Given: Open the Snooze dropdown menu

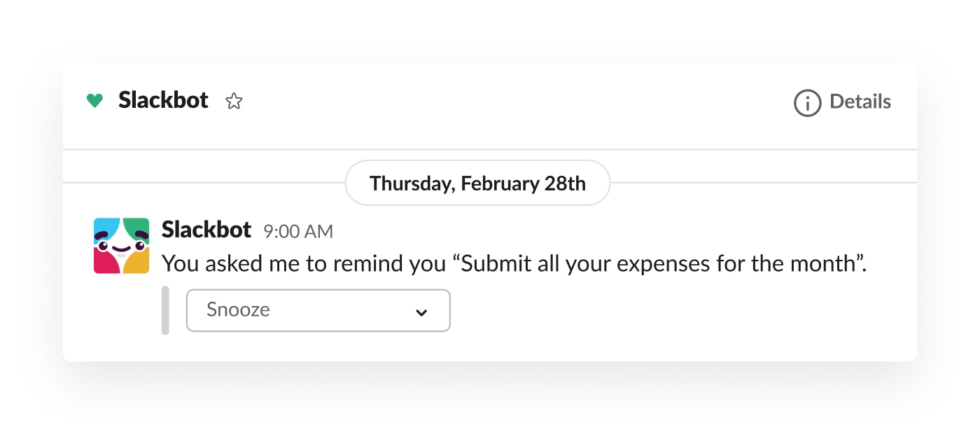Looking at the screenshot, I should point(318,310).
